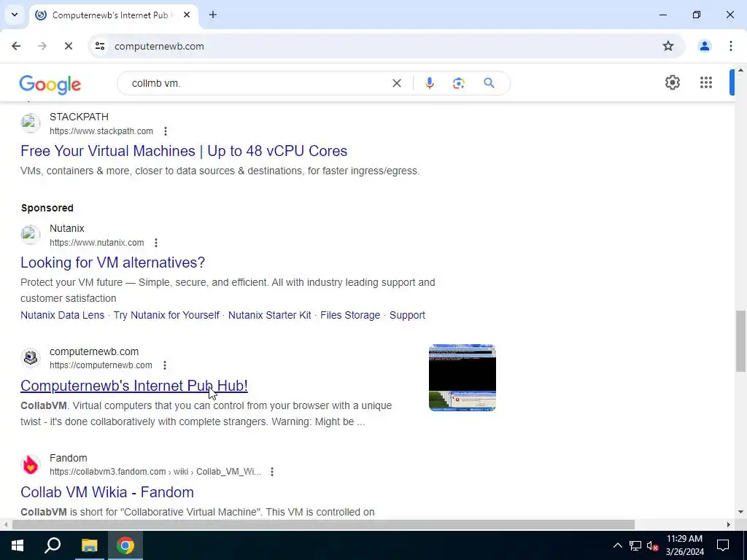Click the scrollbar up arrow

[740, 70]
